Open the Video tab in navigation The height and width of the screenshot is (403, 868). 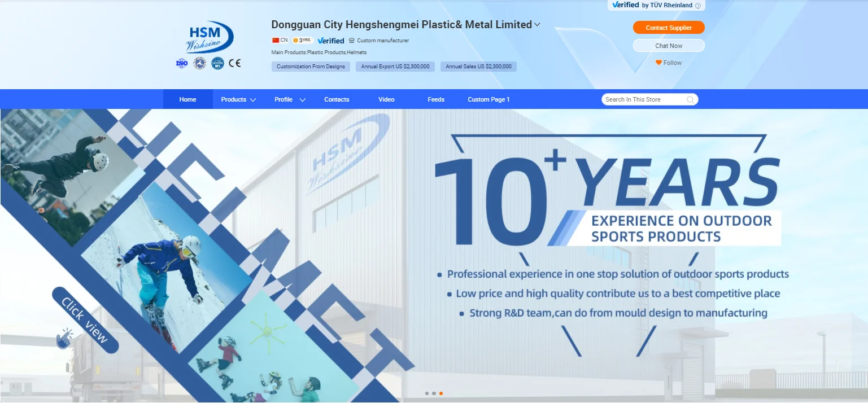coord(386,99)
